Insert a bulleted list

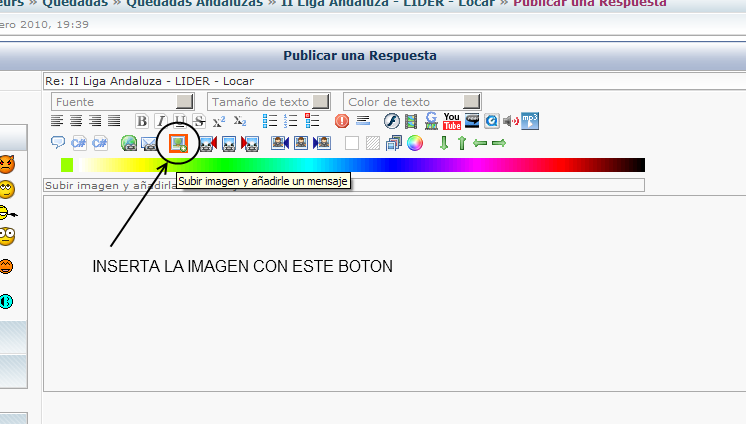270,121
